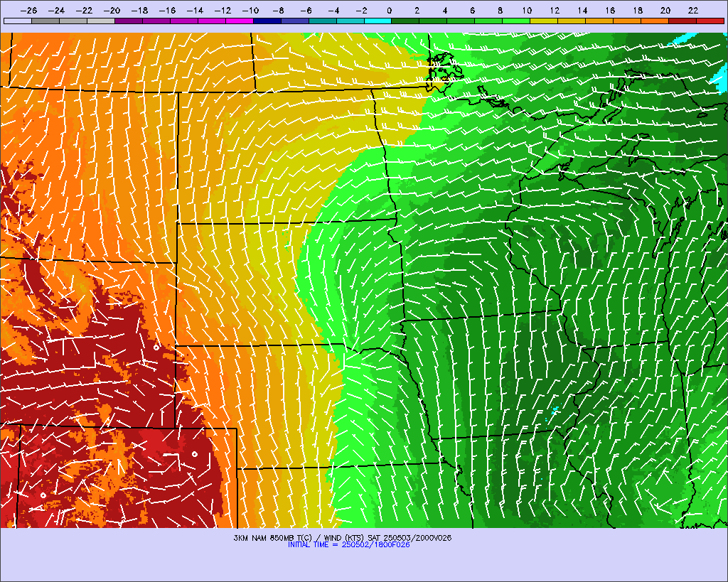Click the lavender swatch left of -26

(18, 21)
